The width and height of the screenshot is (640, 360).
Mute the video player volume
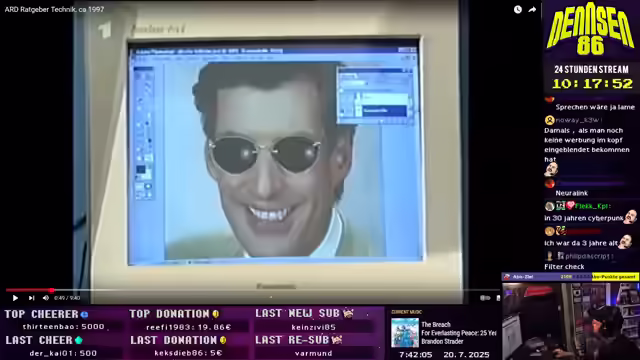point(46,298)
